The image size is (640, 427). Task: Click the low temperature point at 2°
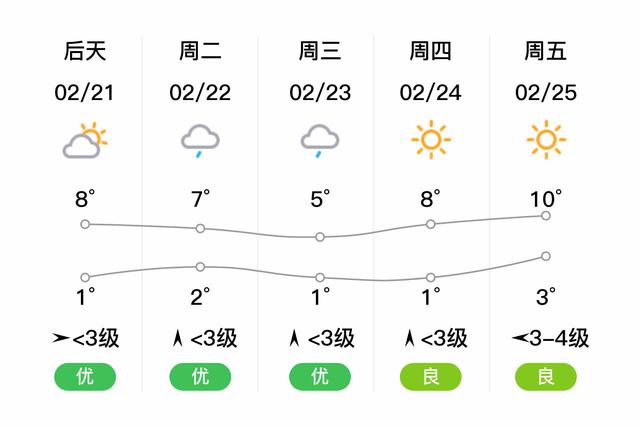point(200,267)
